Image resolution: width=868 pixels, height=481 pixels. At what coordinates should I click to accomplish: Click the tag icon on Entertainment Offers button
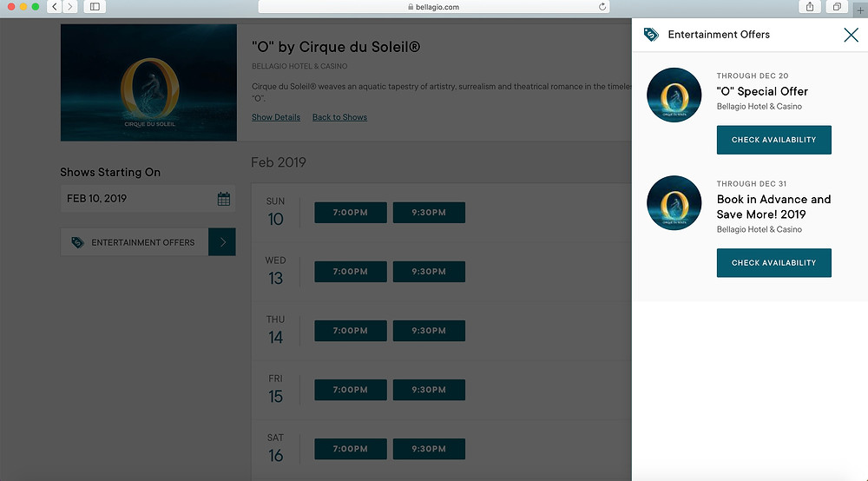click(77, 242)
